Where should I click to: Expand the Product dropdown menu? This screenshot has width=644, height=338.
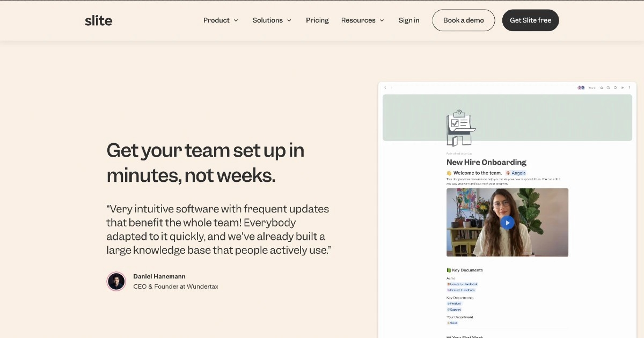click(221, 20)
